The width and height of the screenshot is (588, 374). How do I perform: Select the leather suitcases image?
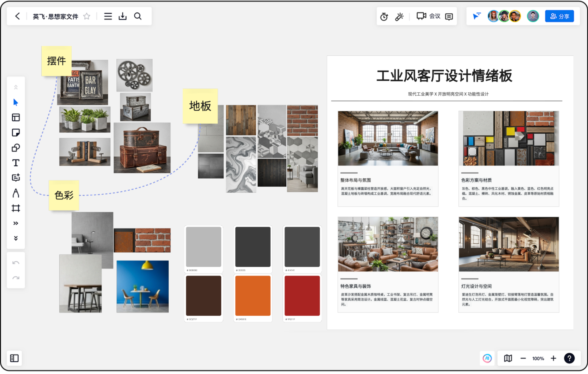coord(142,148)
